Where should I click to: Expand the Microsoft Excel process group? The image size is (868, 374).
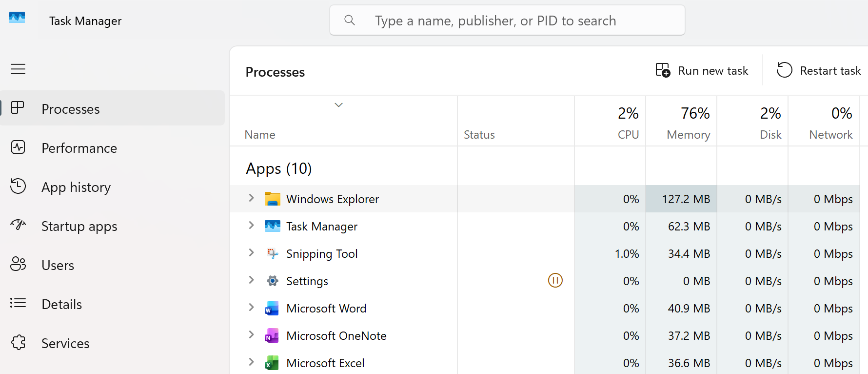(x=251, y=362)
